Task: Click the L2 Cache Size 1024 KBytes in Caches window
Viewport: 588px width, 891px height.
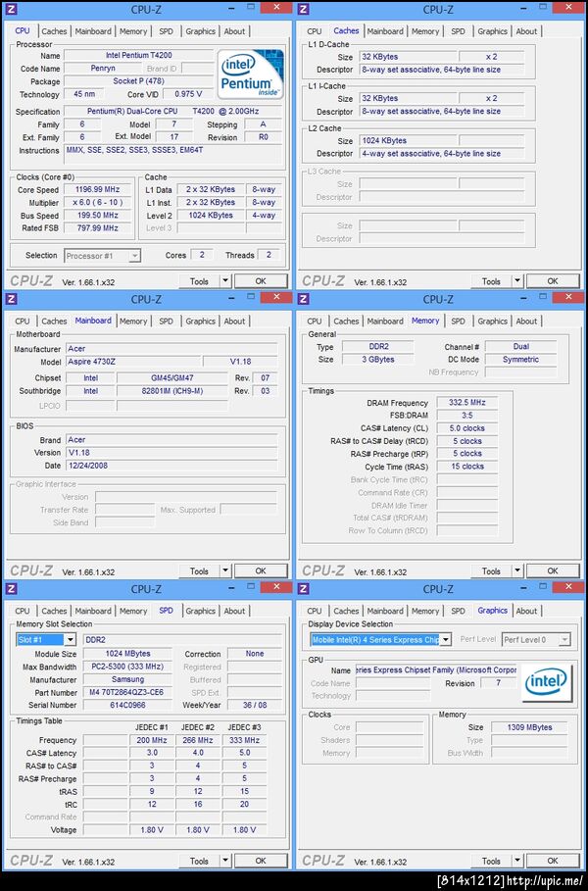Action: coord(408,140)
